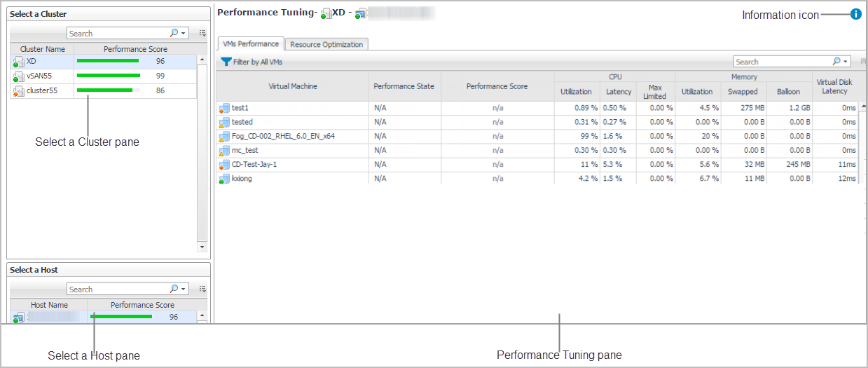The width and height of the screenshot is (868, 368).
Task: Select the VMs Performance tab
Action: [251, 44]
